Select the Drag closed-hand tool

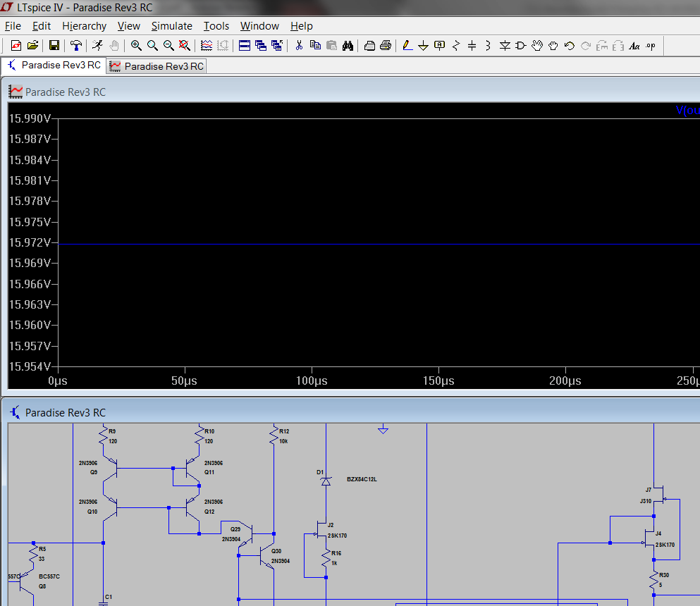click(x=553, y=46)
